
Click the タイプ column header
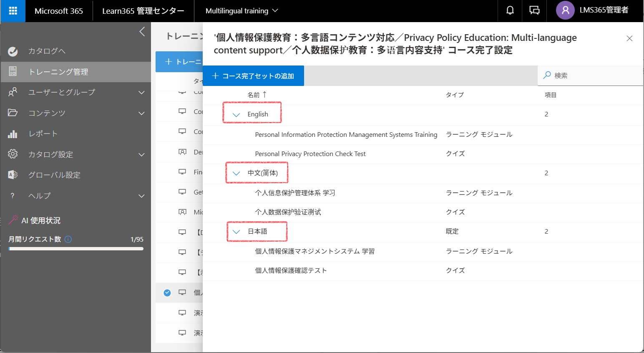(x=455, y=95)
